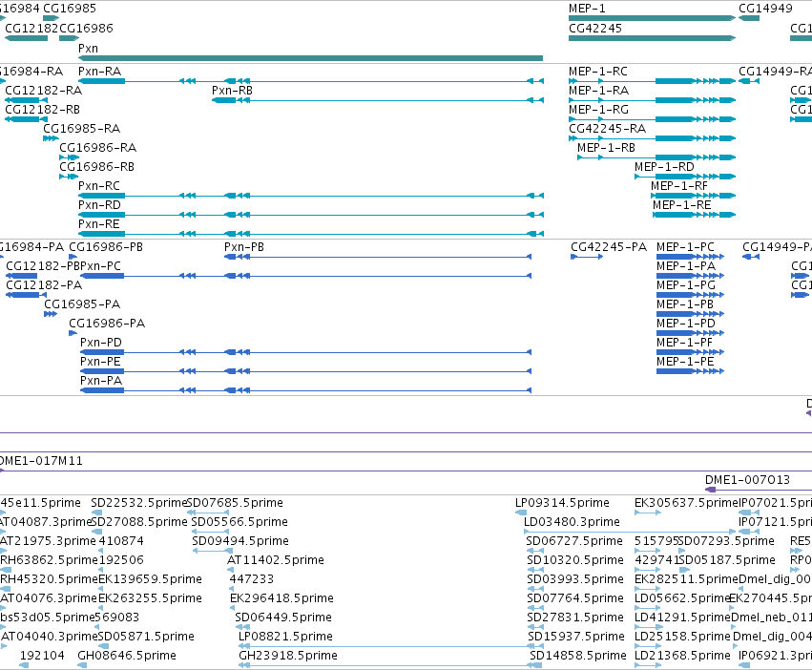Select MEP-1-RB transcript label
Image resolution: width=812 pixels, height=670 pixels.
pyautogui.click(x=607, y=148)
